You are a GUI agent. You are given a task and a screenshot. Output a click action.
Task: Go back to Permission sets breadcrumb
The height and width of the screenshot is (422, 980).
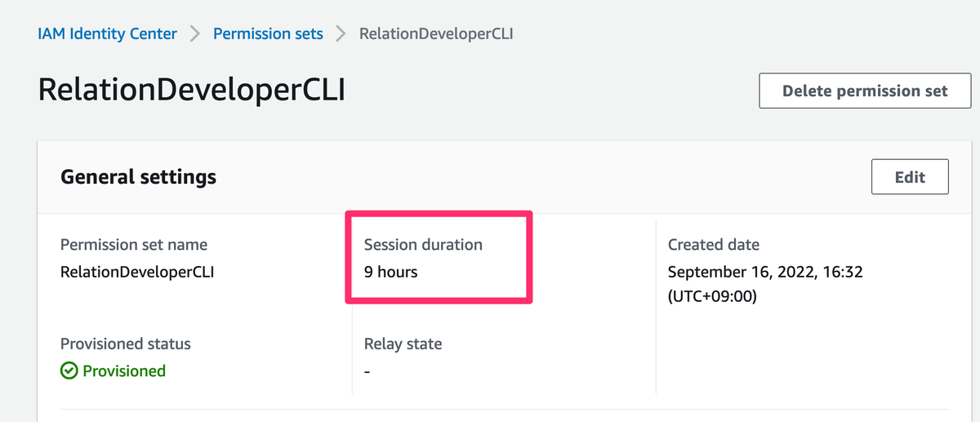pos(268,34)
